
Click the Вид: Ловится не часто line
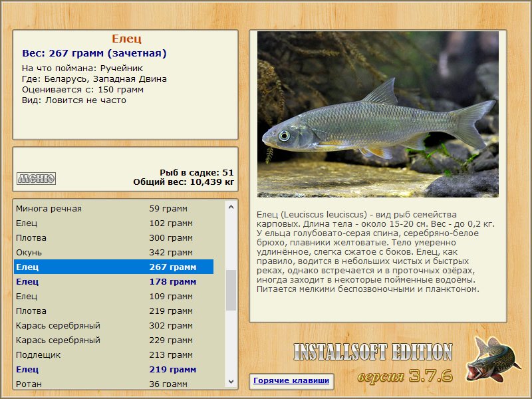pos(74,100)
